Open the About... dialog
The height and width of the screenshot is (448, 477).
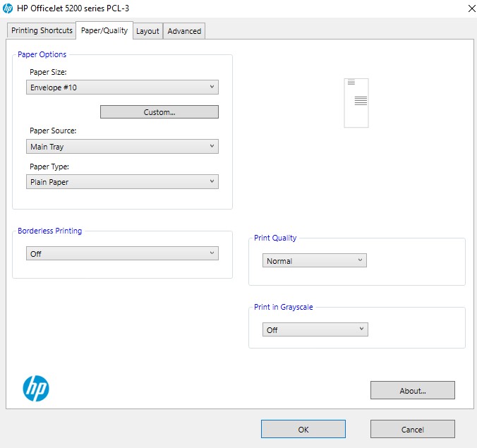click(413, 391)
